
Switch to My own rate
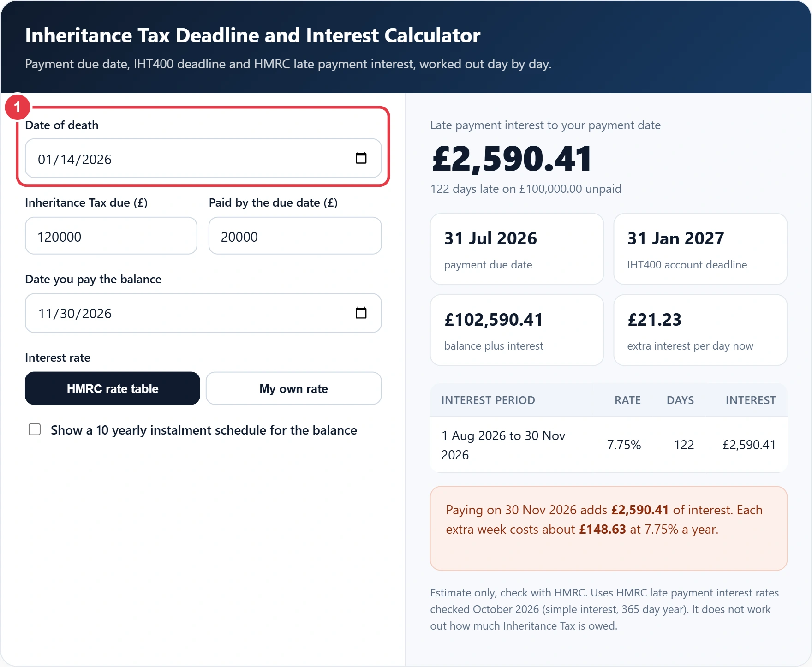point(293,388)
